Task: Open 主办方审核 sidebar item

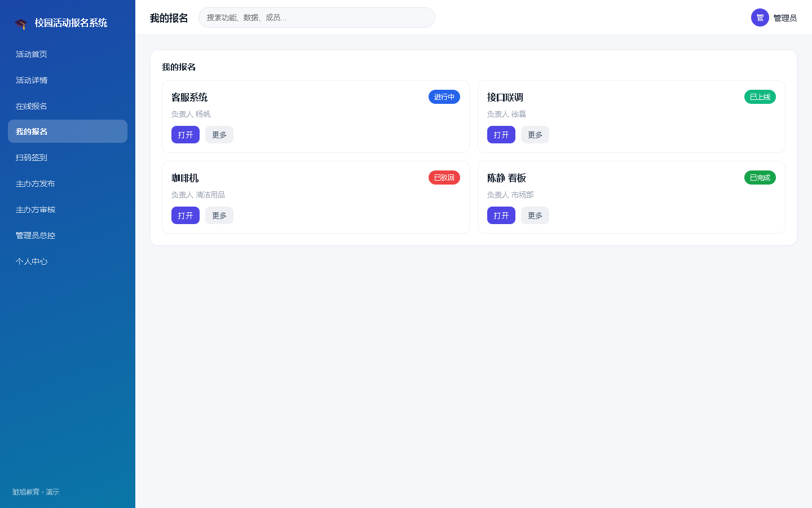Action: (68, 209)
